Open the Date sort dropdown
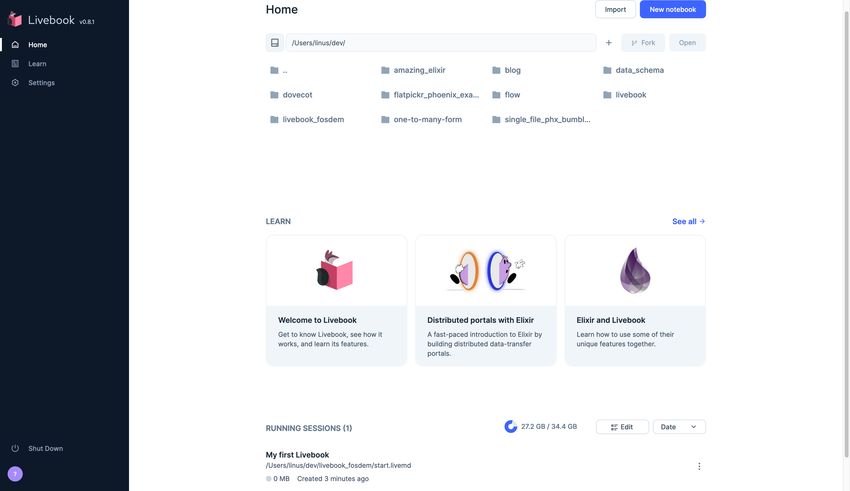This screenshot has width=850, height=491. [679, 427]
